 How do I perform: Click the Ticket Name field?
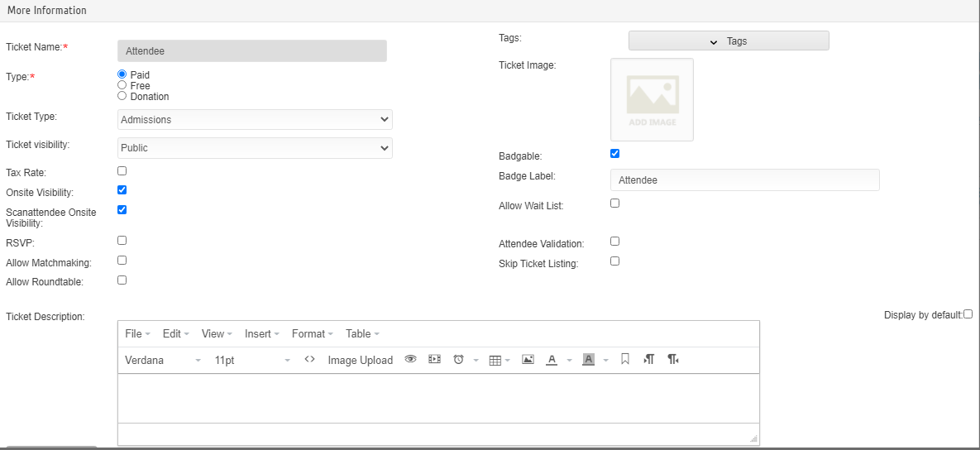[252, 50]
